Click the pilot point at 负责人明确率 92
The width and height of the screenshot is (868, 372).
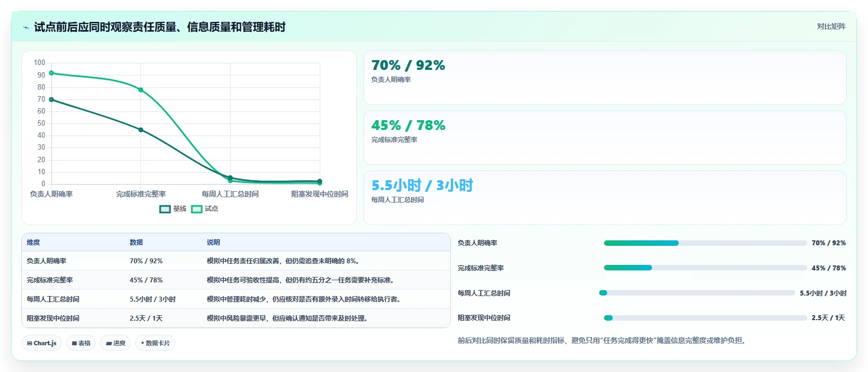click(x=51, y=73)
